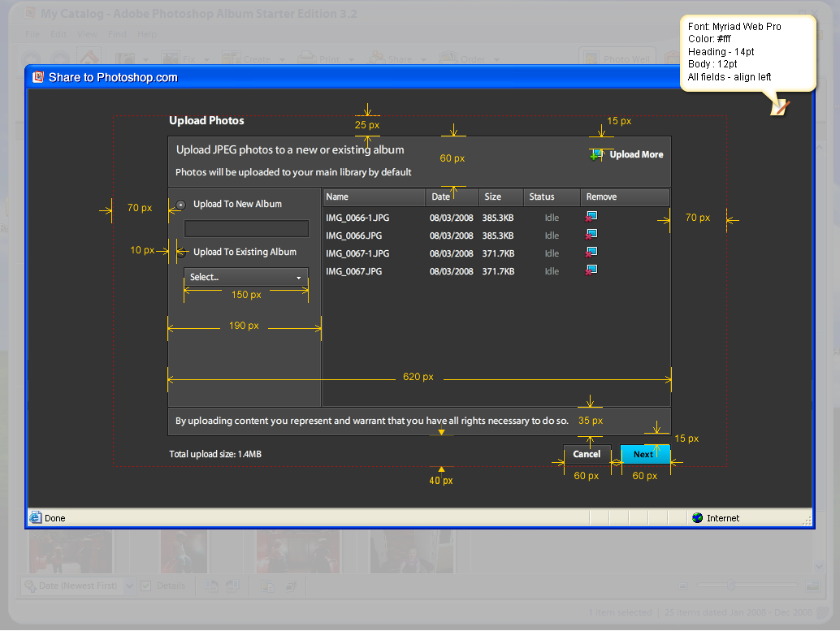Click the icon at far right of Album status bar
This screenshot has width=840, height=631.
click(x=825, y=613)
